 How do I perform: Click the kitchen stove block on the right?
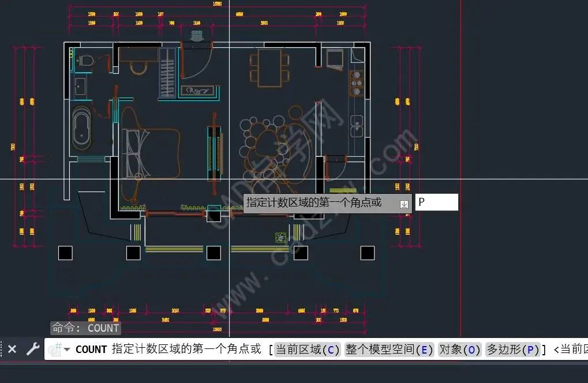[x=357, y=83]
